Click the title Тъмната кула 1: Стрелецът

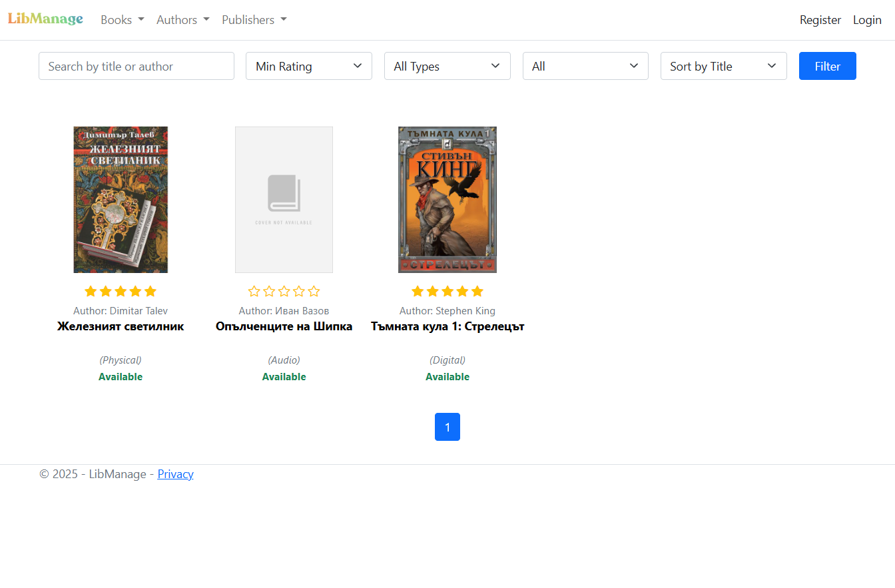click(x=447, y=326)
